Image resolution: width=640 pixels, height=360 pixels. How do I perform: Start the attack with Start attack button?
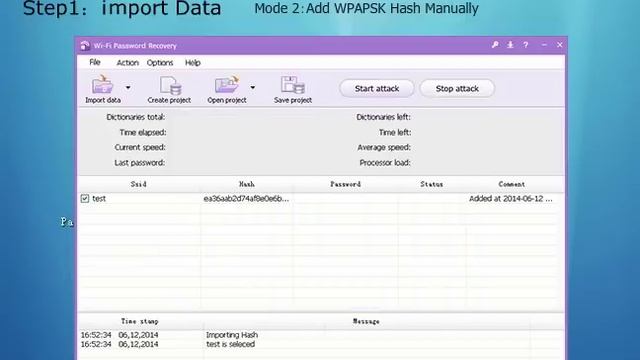click(377, 89)
